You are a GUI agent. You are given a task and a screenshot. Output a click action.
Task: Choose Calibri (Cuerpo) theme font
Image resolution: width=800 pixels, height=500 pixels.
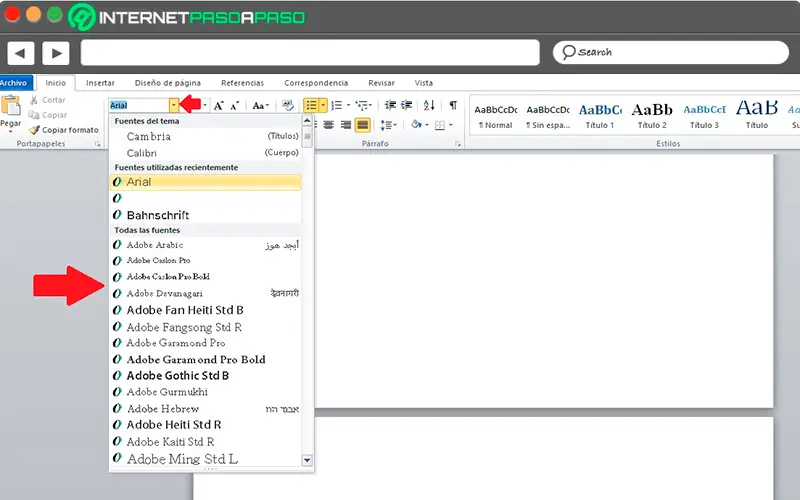click(x=206, y=153)
